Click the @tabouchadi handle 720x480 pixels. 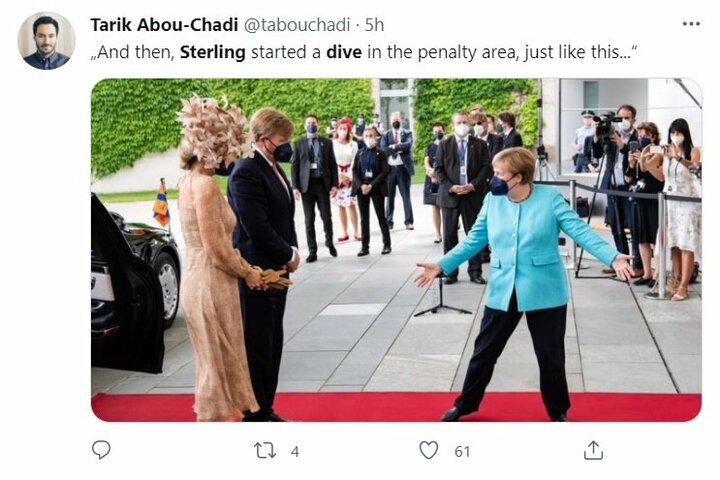point(297,25)
